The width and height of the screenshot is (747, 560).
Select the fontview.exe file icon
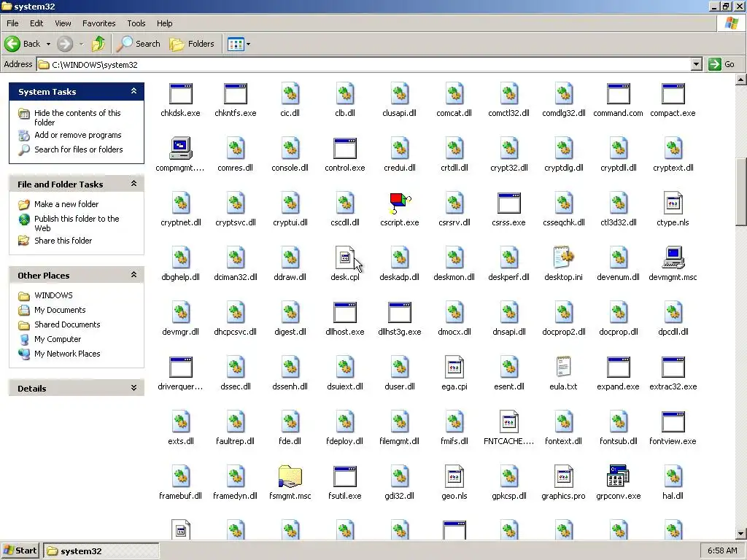click(x=673, y=422)
